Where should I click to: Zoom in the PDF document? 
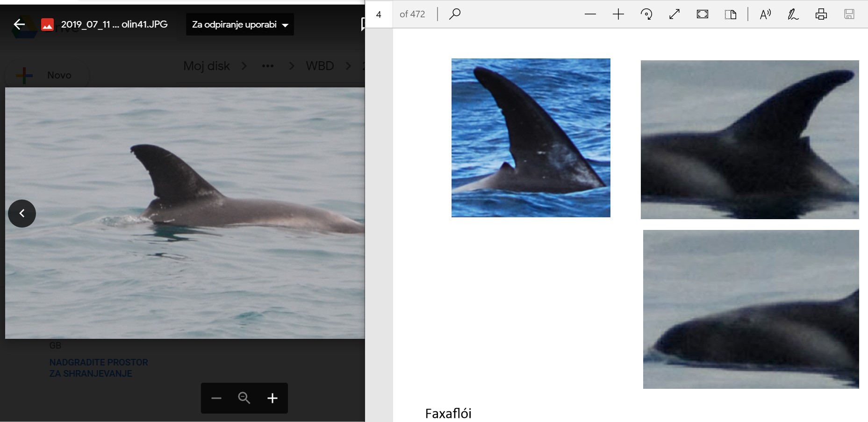pyautogui.click(x=618, y=14)
